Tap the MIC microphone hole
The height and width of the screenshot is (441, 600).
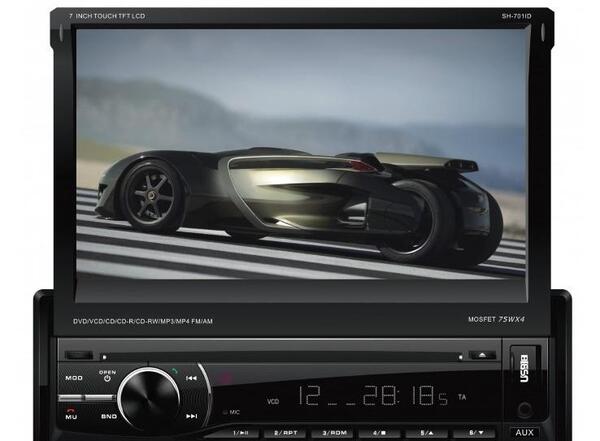pos(225,412)
